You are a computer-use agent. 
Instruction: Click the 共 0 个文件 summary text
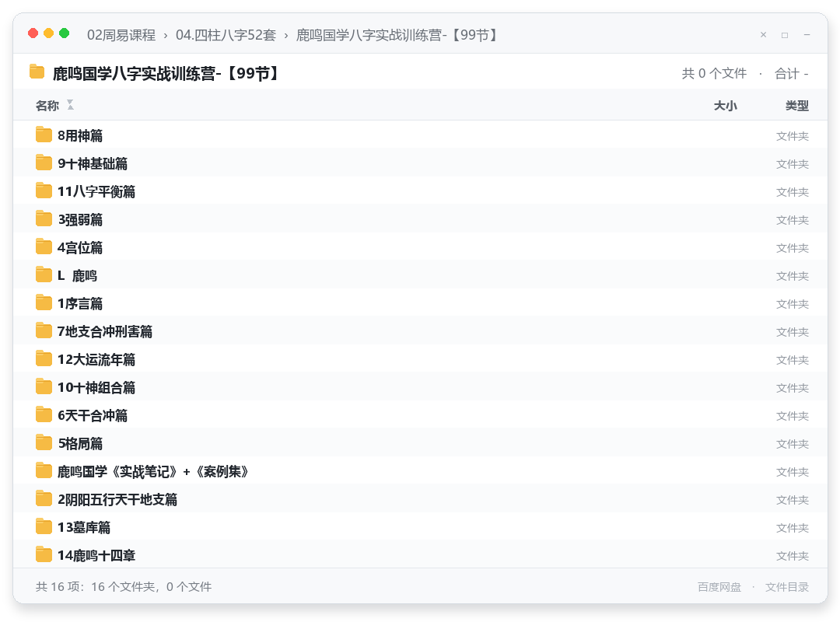[714, 73]
